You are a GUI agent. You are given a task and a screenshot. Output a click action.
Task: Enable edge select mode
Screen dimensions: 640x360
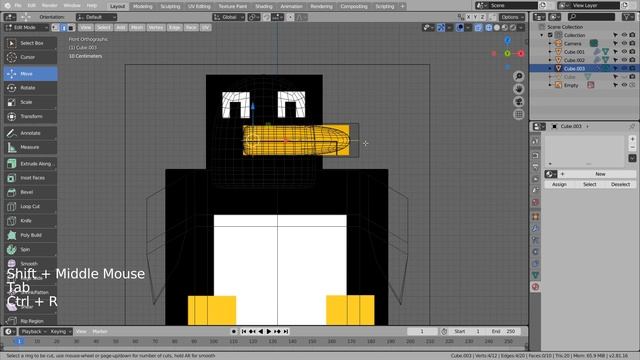click(x=63, y=28)
